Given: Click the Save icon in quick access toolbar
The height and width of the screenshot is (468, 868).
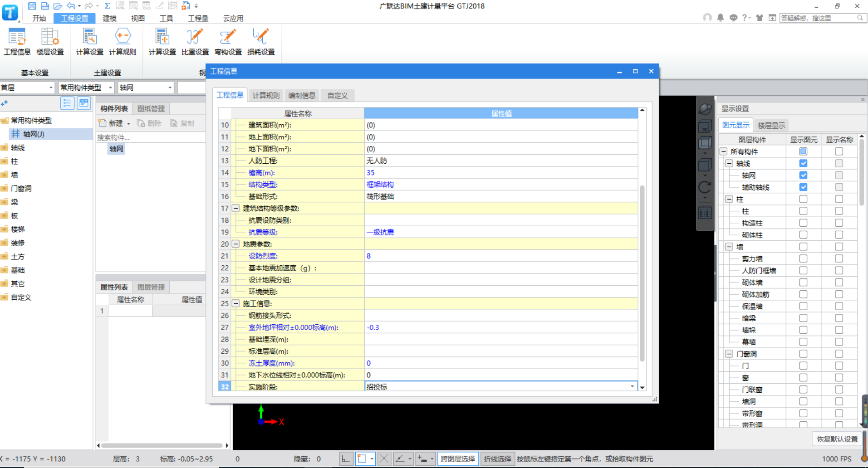Looking at the screenshot, I should [32, 6].
